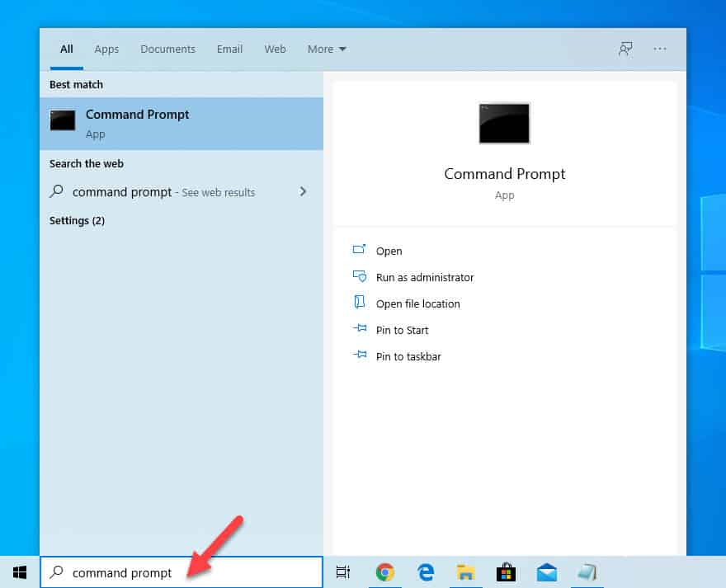Viewport: 726px width, 588px height.
Task: Click 'command prompt - See web results'
Action: (x=163, y=192)
